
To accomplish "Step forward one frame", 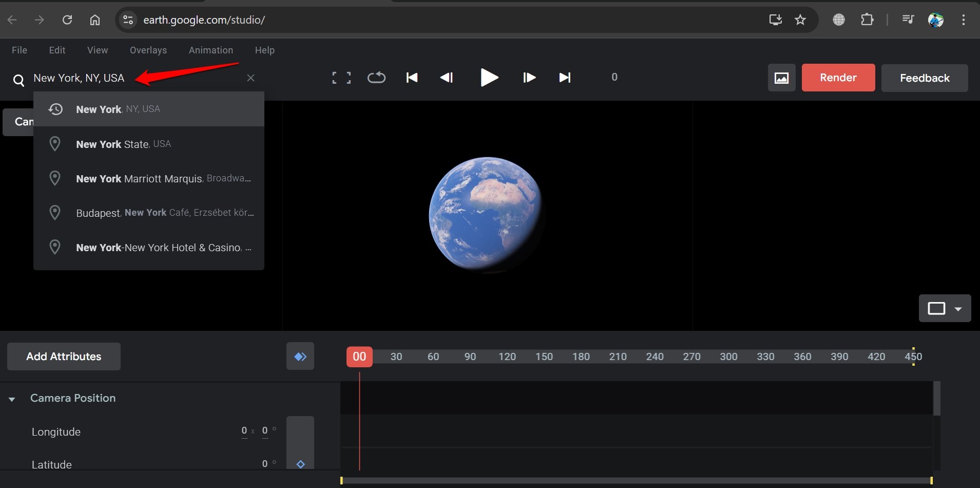I will (x=529, y=78).
